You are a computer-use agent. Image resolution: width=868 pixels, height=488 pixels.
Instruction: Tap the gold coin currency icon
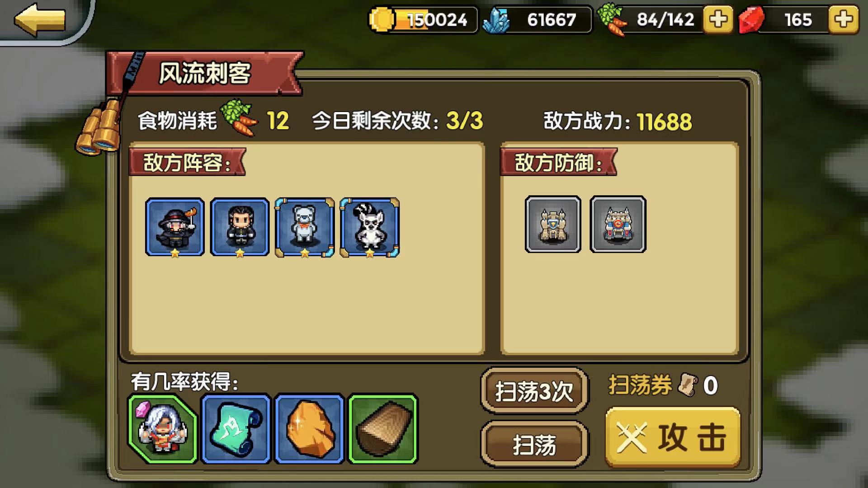click(382, 19)
